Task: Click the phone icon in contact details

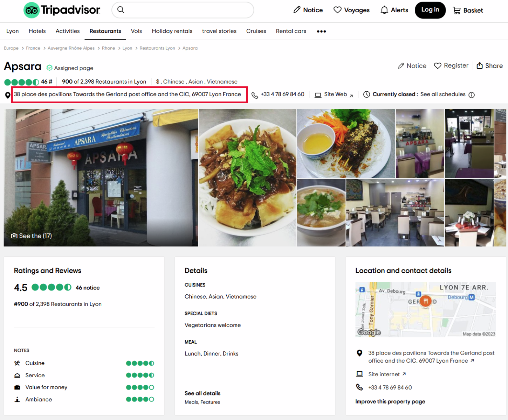Action: pos(359,387)
